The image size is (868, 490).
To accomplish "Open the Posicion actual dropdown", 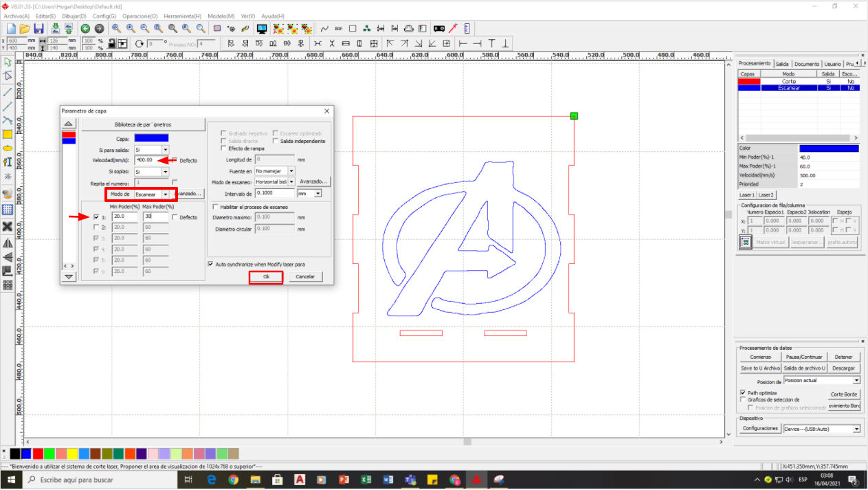I will point(856,381).
